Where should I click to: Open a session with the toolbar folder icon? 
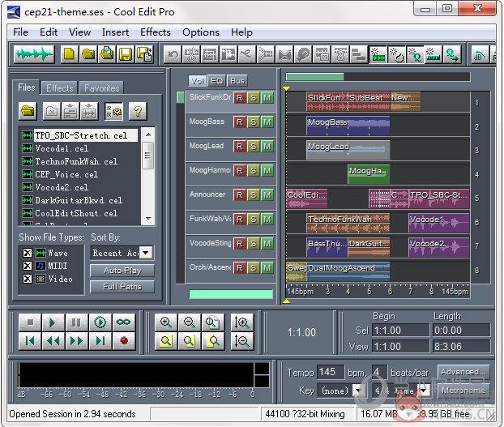88,54
